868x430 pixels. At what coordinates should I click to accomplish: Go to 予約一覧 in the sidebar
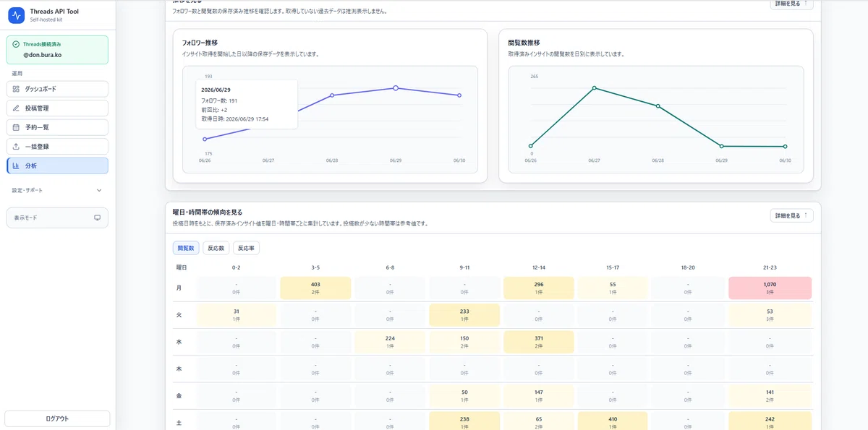point(57,127)
